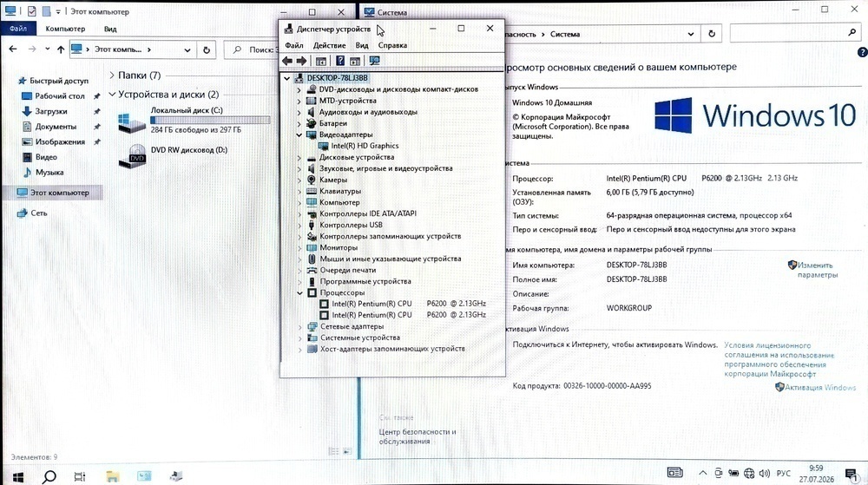Open Справка menu in Device Manager

[392, 45]
